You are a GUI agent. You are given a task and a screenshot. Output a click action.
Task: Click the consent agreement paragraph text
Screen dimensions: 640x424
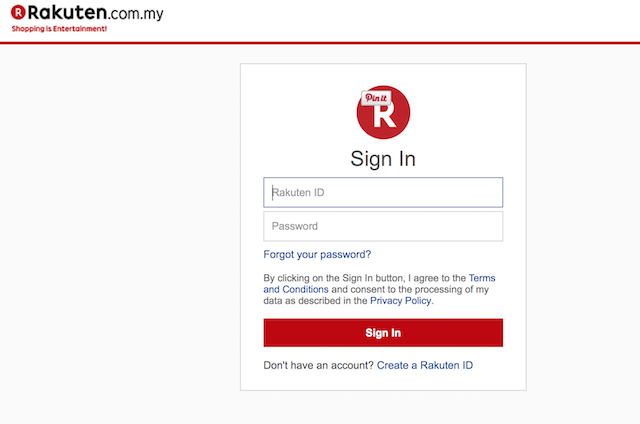pos(360,289)
